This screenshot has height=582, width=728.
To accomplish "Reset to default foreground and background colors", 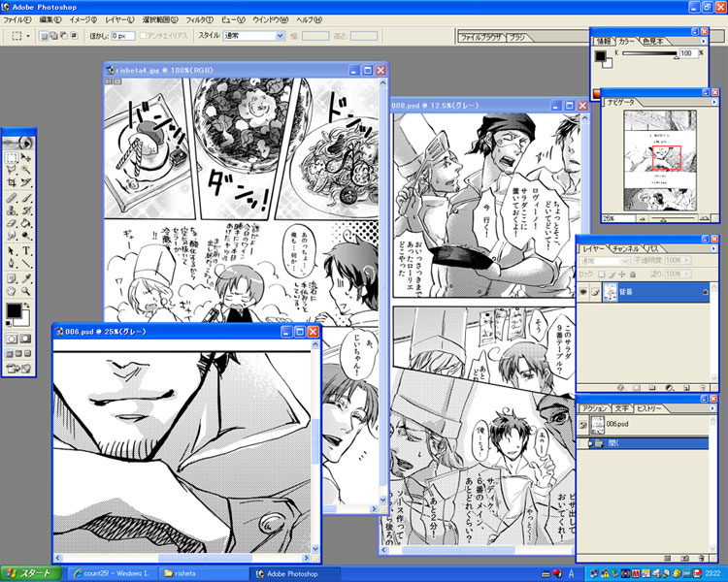I will (9, 323).
